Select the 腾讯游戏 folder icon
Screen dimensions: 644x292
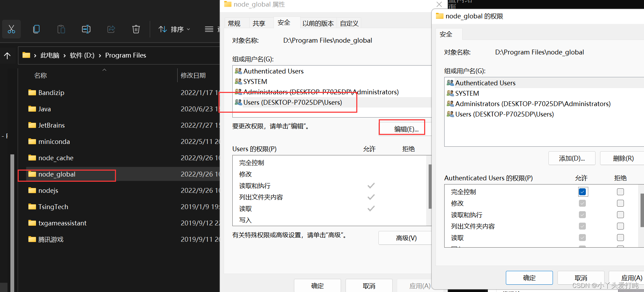32,239
